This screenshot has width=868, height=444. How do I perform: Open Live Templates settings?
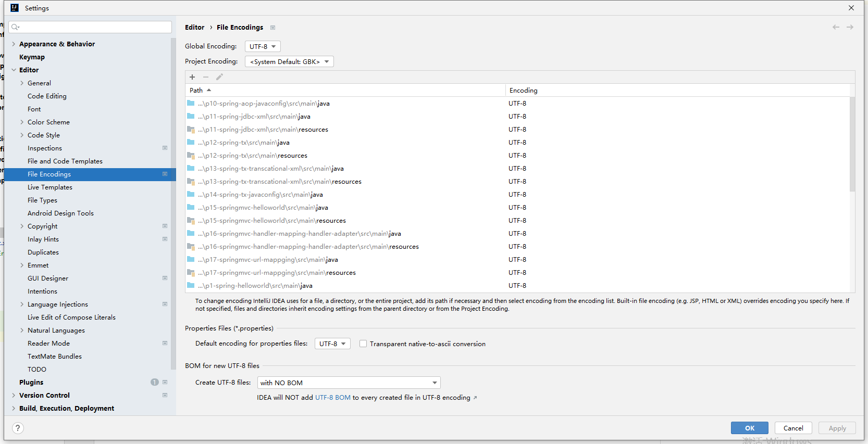coord(50,187)
